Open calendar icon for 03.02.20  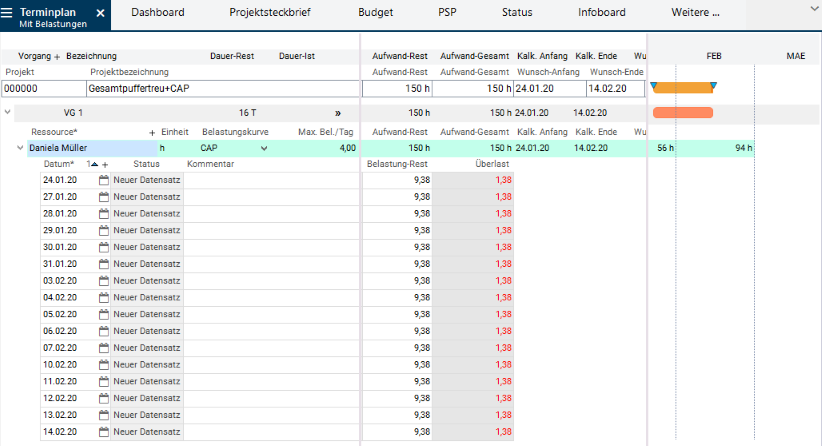pos(104,281)
